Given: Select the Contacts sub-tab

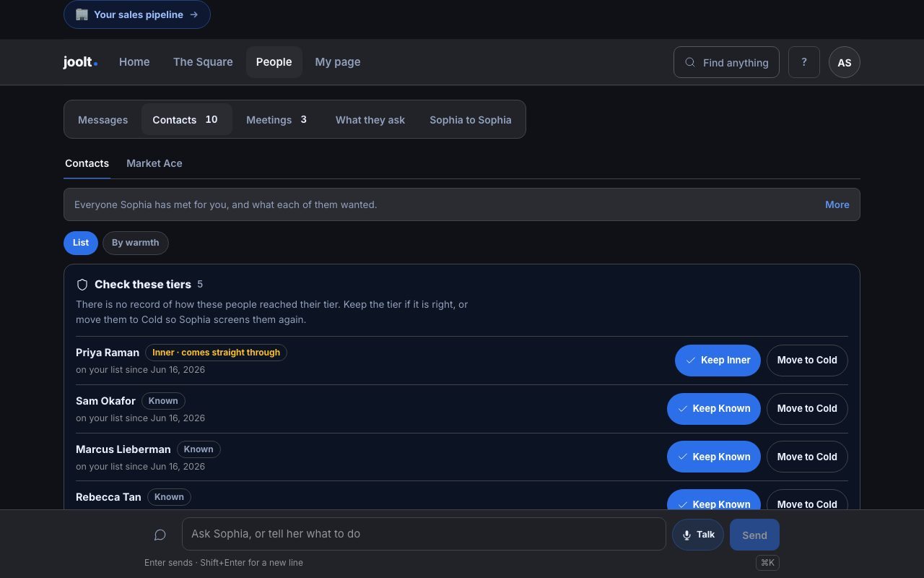Looking at the screenshot, I should pos(87,164).
